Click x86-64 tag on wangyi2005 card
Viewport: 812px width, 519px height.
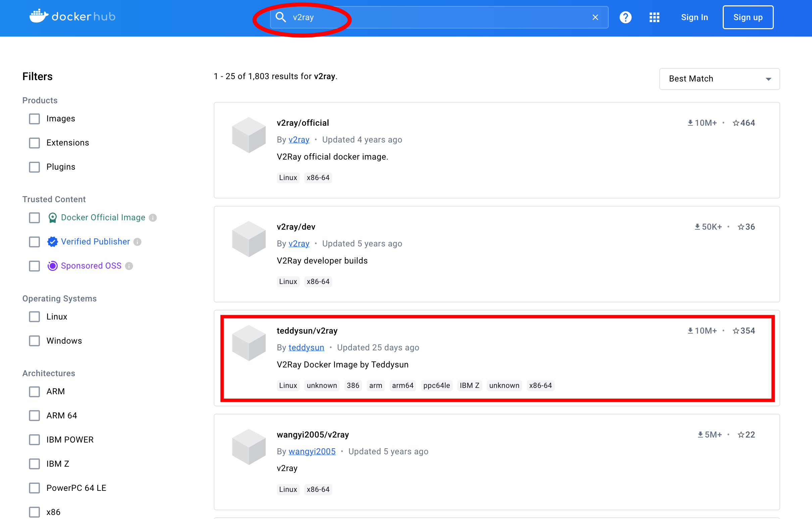coord(318,490)
